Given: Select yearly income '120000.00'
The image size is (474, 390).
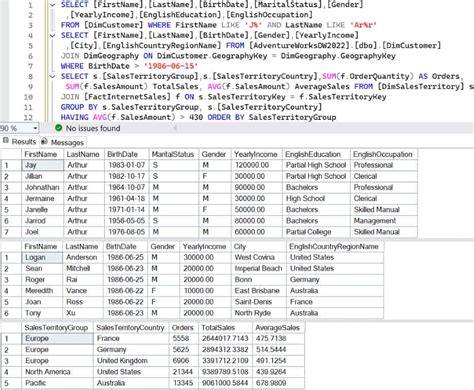Looking at the screenshot, I should [x=257, y=165].
